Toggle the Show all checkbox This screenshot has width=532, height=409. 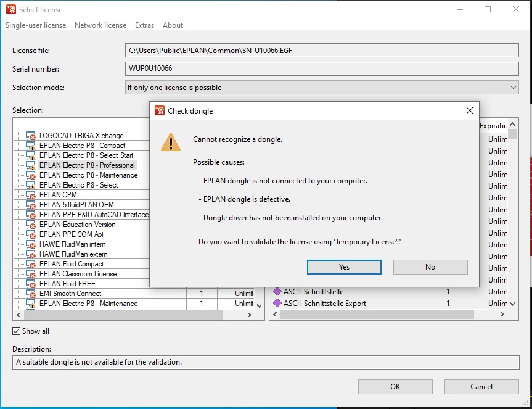16,331
